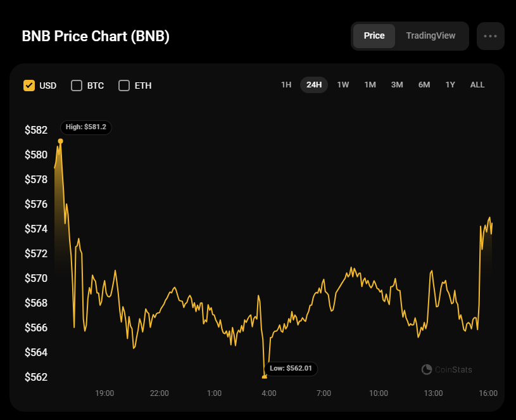Uncheck the USD currency checkbox
The image size is (516, 420).
click(x=29, y=86)
